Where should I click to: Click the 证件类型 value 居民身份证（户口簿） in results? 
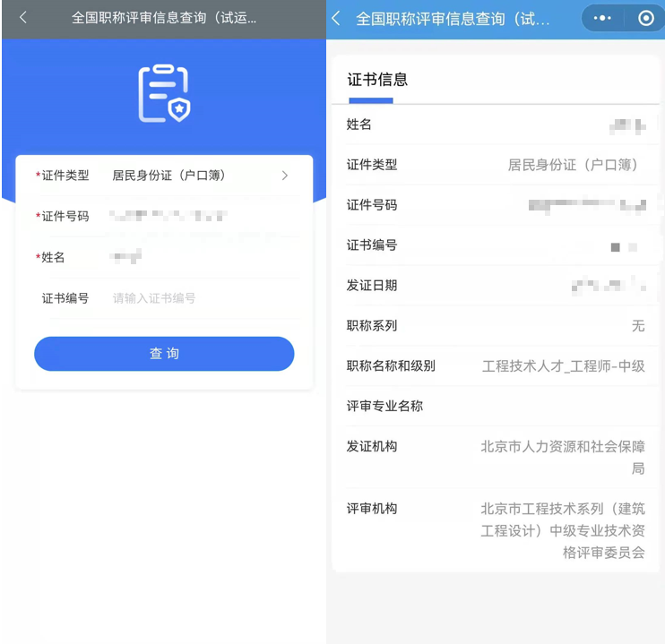pyautogui.click(x=573, y=165)
